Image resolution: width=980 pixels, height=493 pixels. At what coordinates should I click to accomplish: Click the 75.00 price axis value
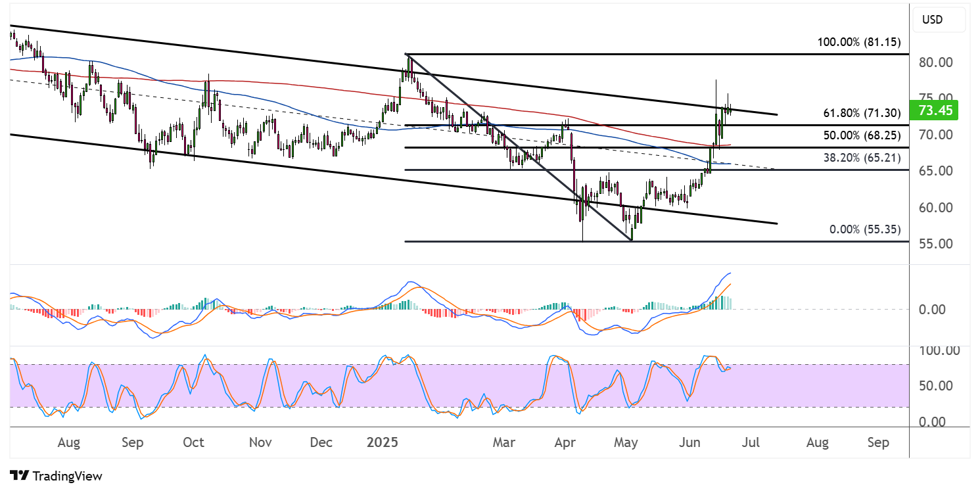click(x=936, y=99)
